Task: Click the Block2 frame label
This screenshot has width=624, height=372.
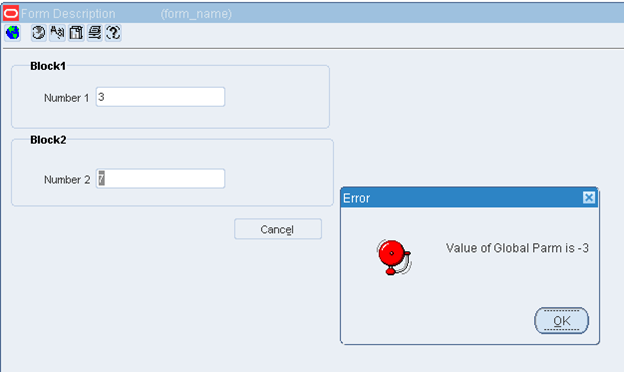Action: pos(48,140)
